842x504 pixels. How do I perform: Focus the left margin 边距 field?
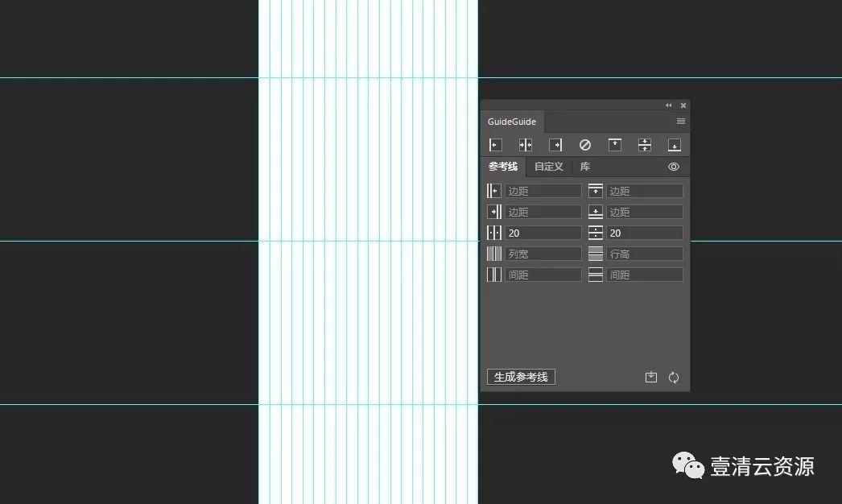543,191
